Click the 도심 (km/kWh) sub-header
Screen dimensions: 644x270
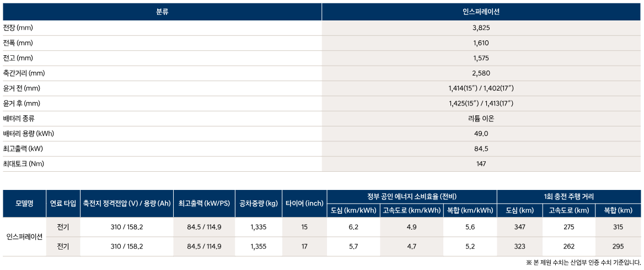click(x=353, y=210)
